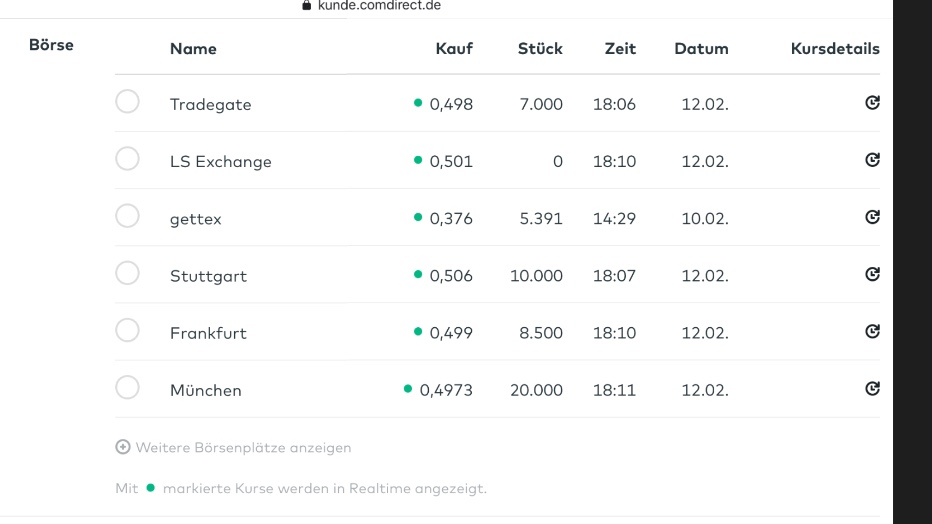Expand Weitere Börsenplätze anzeigen
The height and width of the screenshot is (524, 932).
coord(241,447)
